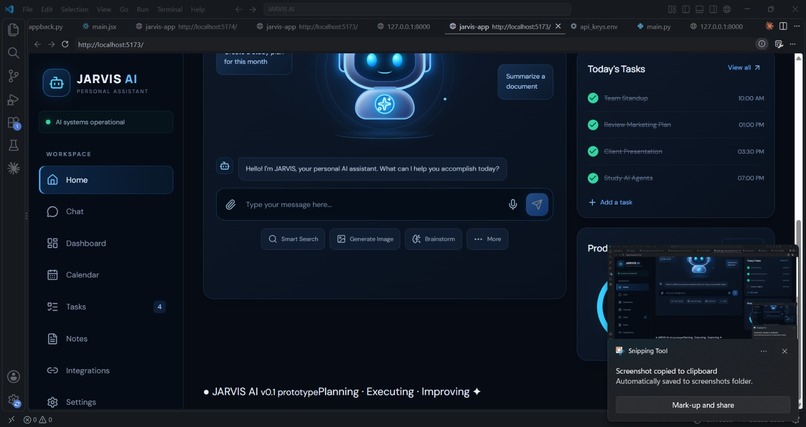
Task: Close the active jarvis-app tab
Action: (558, 26)
